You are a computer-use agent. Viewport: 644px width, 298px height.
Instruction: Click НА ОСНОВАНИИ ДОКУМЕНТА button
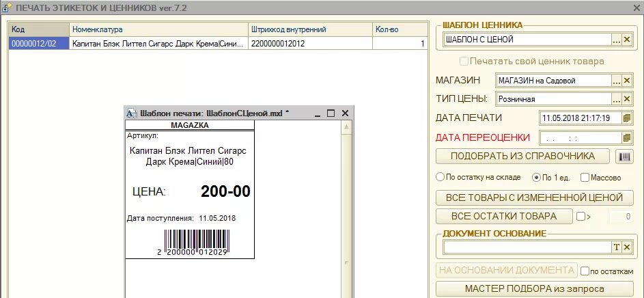pos(507,270)
